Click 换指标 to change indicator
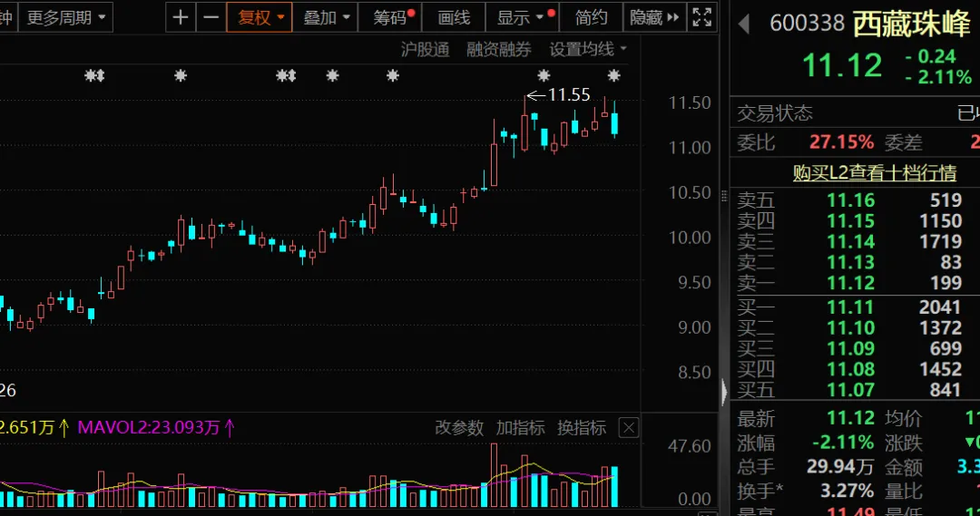This screenshot has height=516, width=980. [x=582, y=428]
